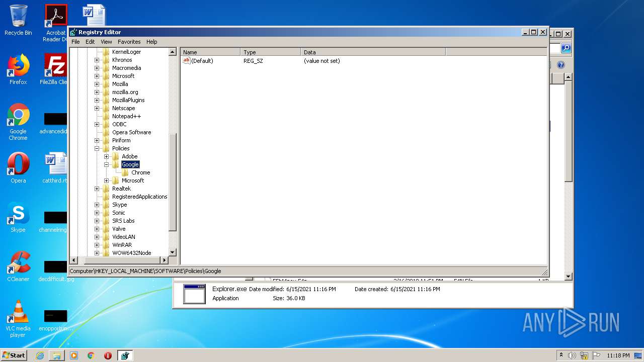Click the '(value not set)' data cell
This screenshot has height=362, width=644.
point(322,61)
